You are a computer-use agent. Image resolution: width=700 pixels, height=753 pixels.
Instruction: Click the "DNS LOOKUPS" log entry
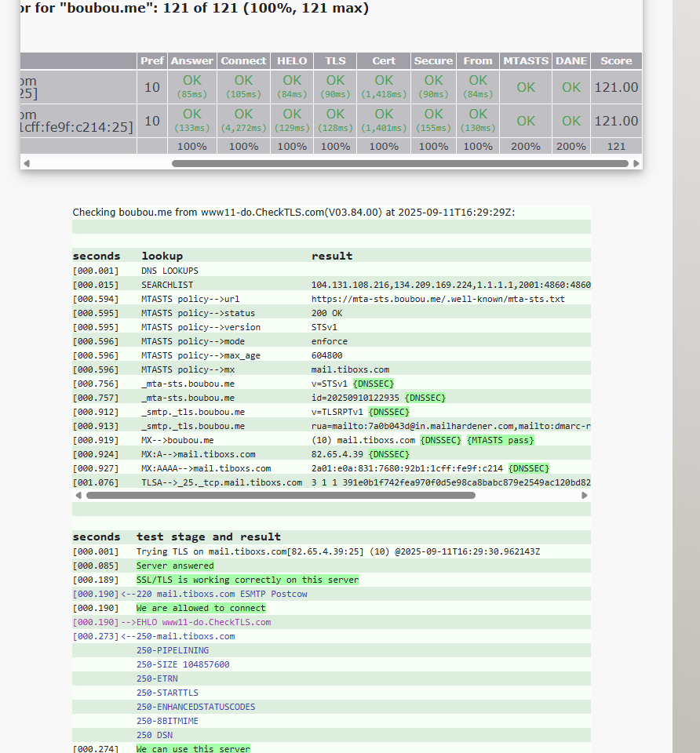click(x=170, y=271)
